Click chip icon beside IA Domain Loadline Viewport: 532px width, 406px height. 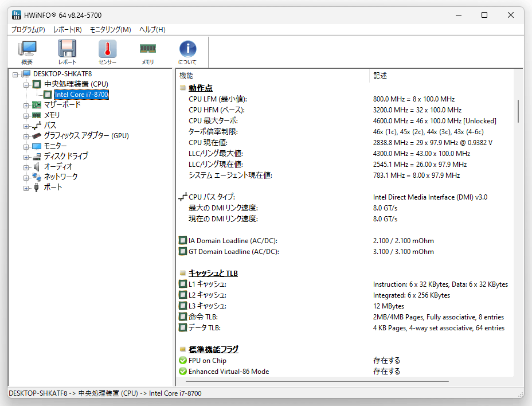click(x=183, y=241)
